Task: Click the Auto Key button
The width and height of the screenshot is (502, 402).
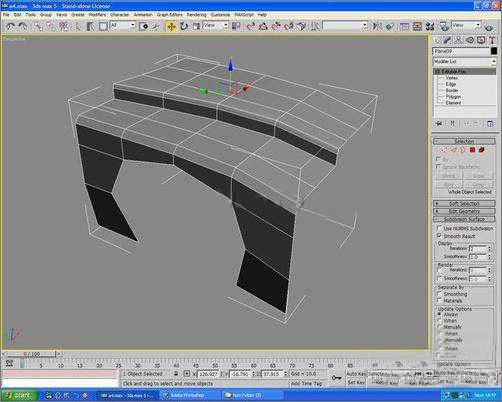Action: click(356, 374)
